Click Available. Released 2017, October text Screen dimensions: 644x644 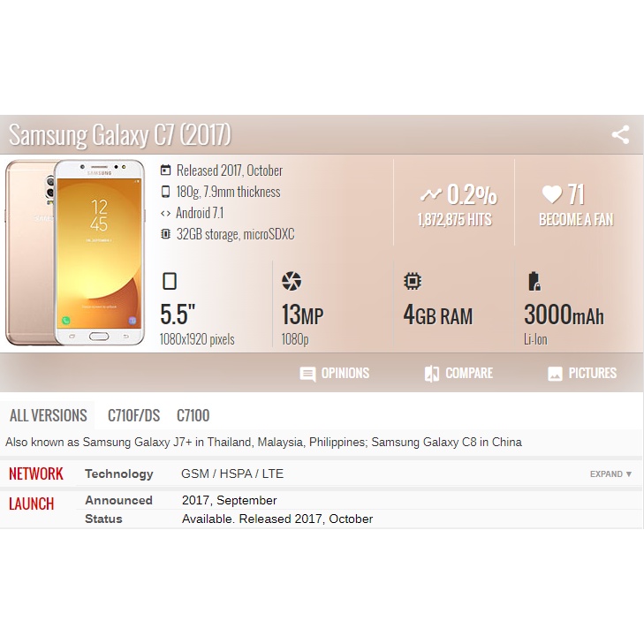click(277, 519)
